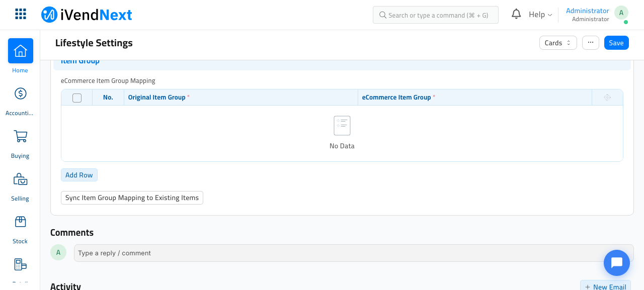The width and height of the screenshot is (644, 290).
Task: Open the chat bubble widget
Action: tap(617, 263)
